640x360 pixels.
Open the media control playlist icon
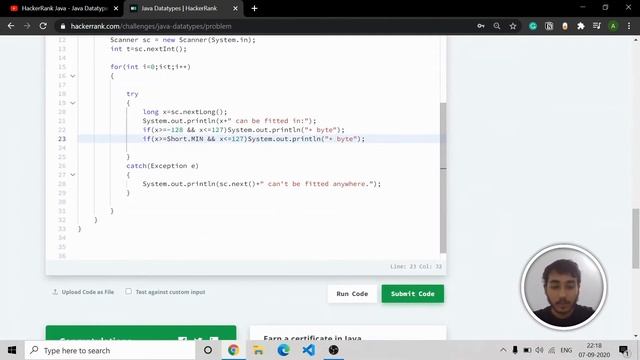tap(597, 26)
